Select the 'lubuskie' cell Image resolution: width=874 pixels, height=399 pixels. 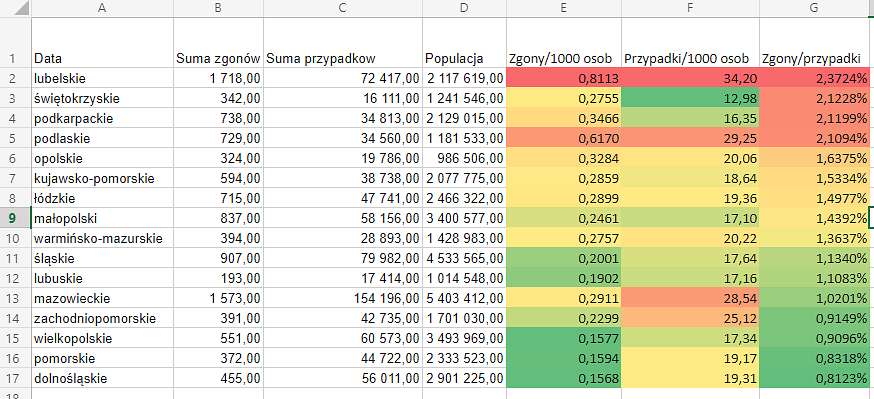pos(103,278)
